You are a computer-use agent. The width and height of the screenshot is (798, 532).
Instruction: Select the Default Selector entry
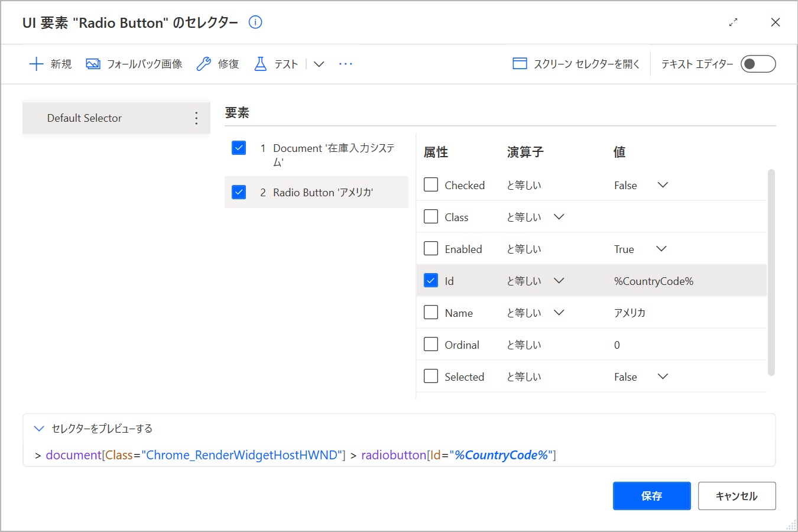(116, 118)
